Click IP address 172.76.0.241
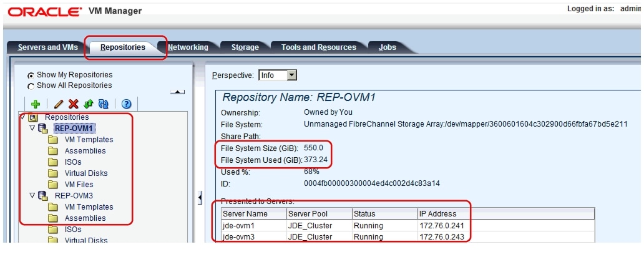The height and width of the screenshot is (262, 644). (443, 225)
